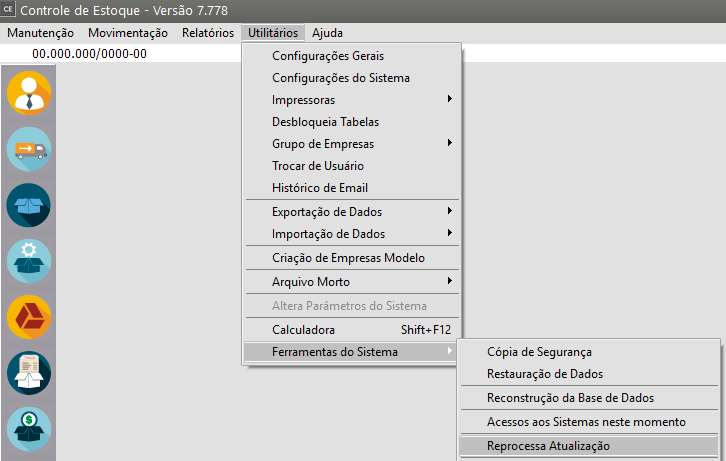Open the Manutenção menu
This screenshot has width=726, height=461.
[x=40, y=33]
